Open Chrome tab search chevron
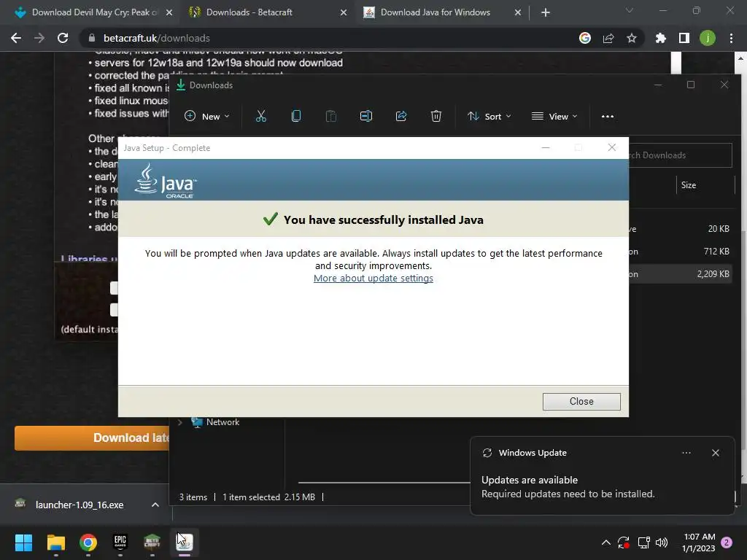 coord(630,10)
